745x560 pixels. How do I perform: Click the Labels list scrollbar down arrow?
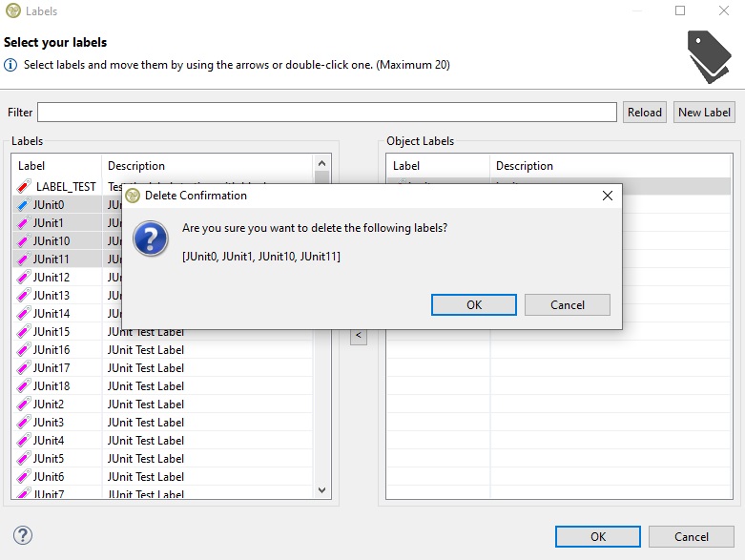(322, 490)
